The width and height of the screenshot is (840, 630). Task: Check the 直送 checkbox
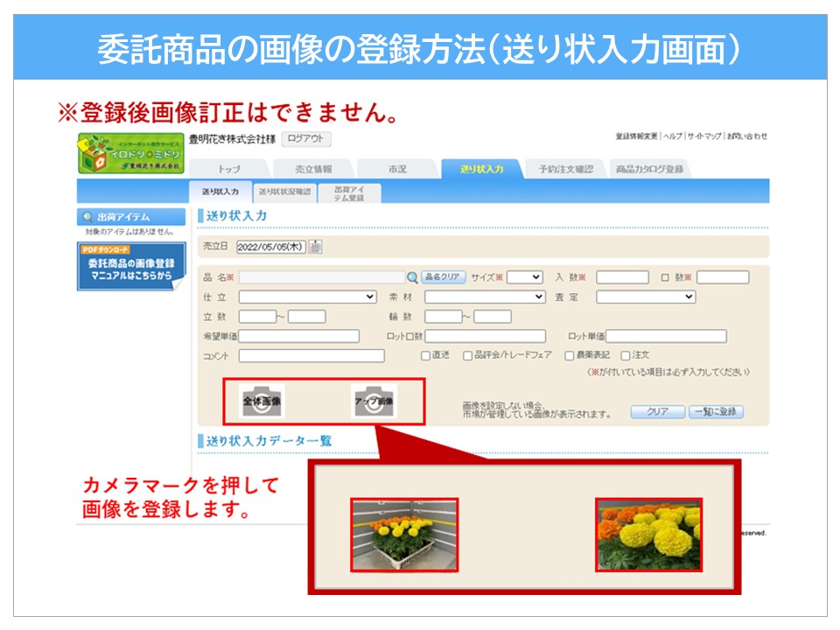click(425, 355)
